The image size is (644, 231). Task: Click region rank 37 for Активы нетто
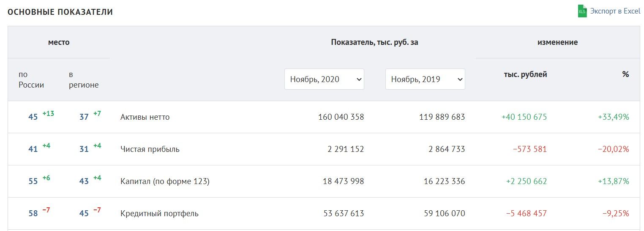[x=84, y=117]
